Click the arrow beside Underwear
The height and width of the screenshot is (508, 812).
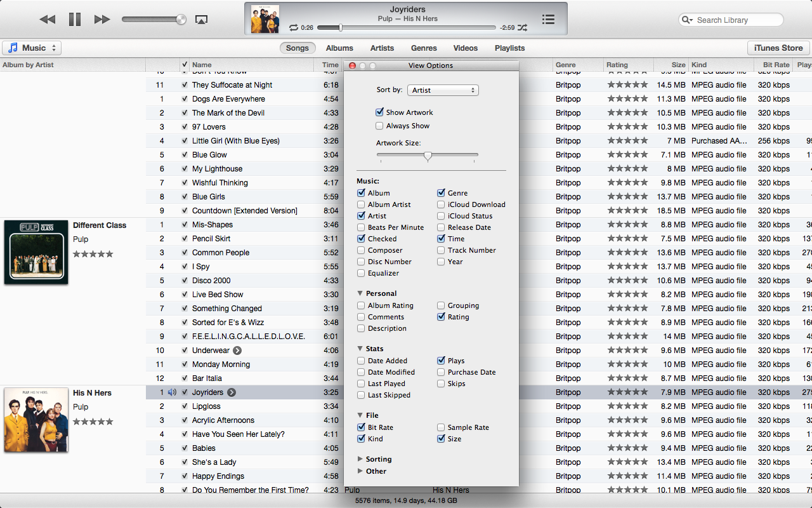[237, 351]
